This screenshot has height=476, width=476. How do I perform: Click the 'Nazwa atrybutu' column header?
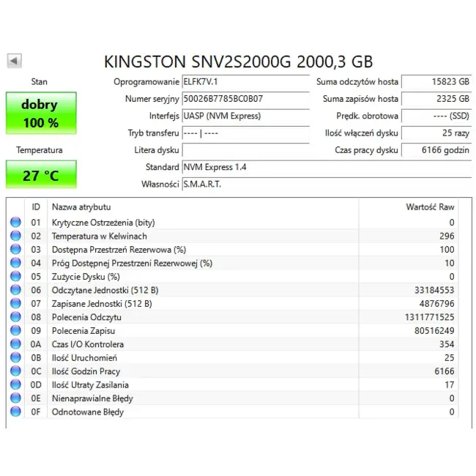pyautogui.click(x=203, y=207)
